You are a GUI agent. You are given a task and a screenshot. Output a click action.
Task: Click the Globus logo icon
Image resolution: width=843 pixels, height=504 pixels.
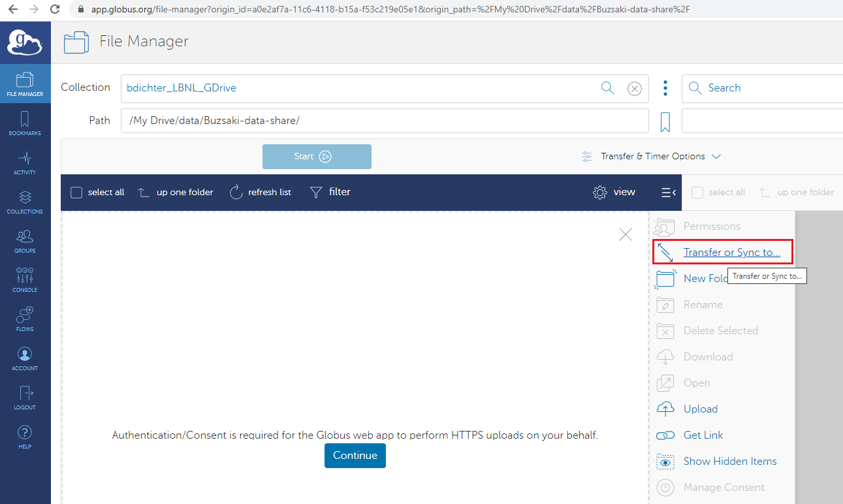25,42
